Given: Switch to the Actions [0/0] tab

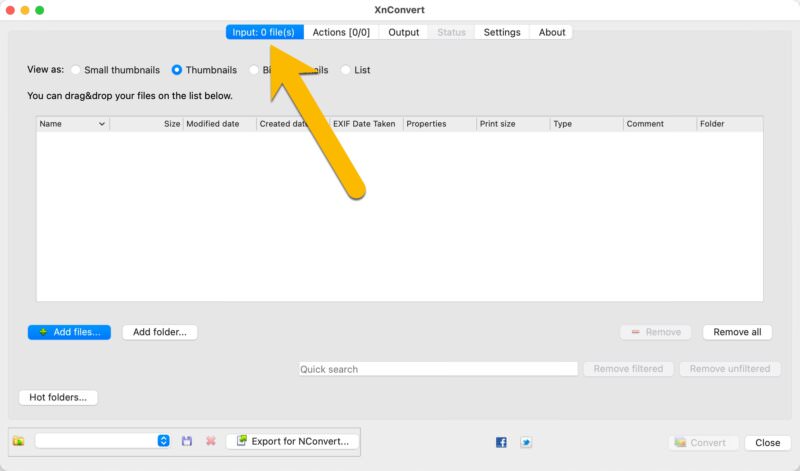Looking at the screenshot, I should click(x=341, y=32).
